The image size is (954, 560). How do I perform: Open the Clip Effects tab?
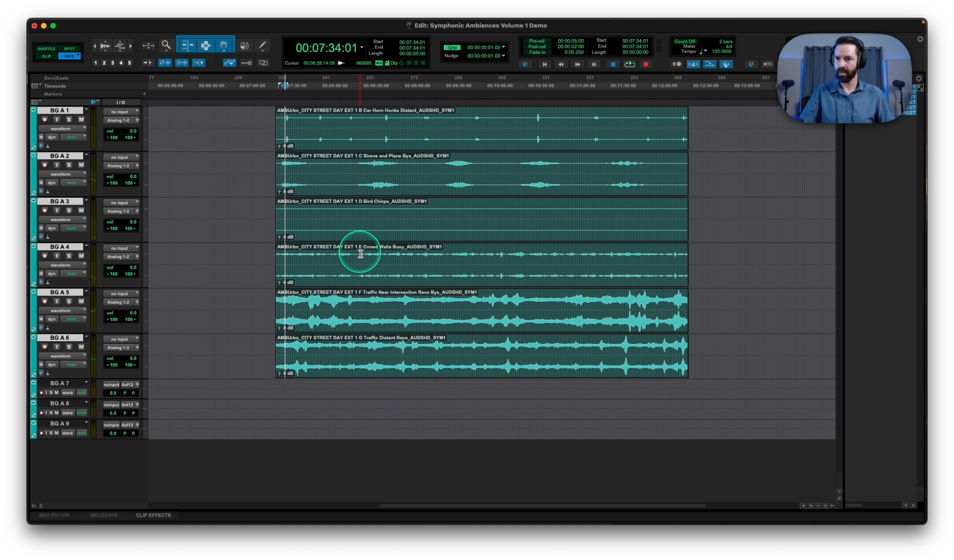tap(153, 515)
